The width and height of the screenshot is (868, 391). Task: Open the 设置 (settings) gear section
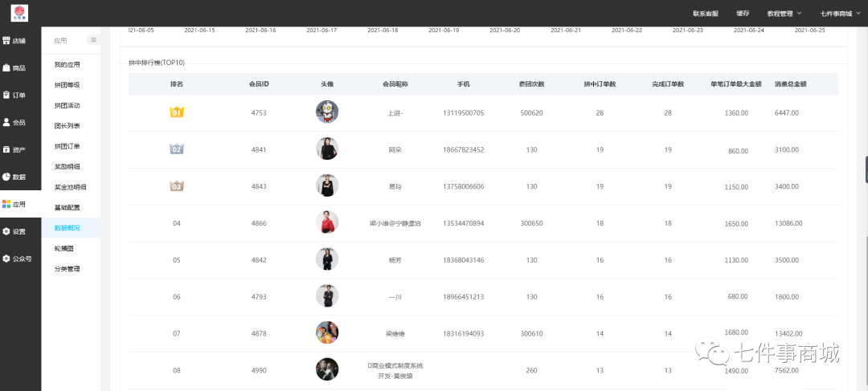pyautogui.click(x=14, y=231)
